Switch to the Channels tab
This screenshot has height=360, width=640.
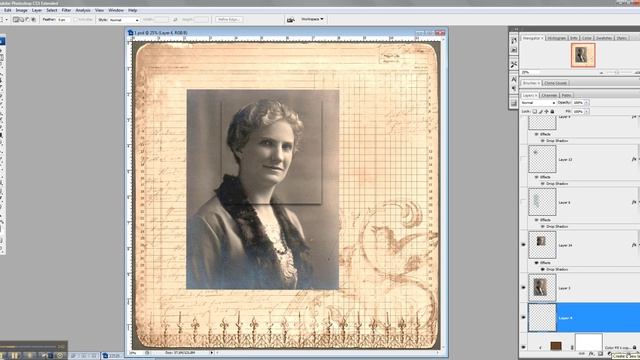coord(549,95)
